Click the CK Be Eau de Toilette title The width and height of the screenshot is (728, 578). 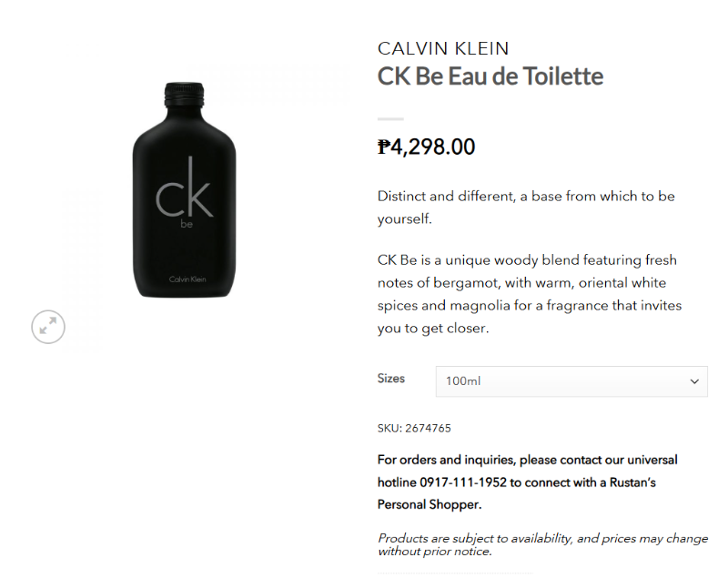(490, 76)
